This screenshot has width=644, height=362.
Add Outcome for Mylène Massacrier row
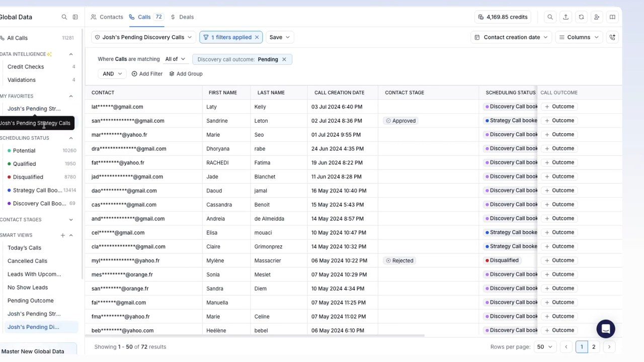(x=559, y=260)
